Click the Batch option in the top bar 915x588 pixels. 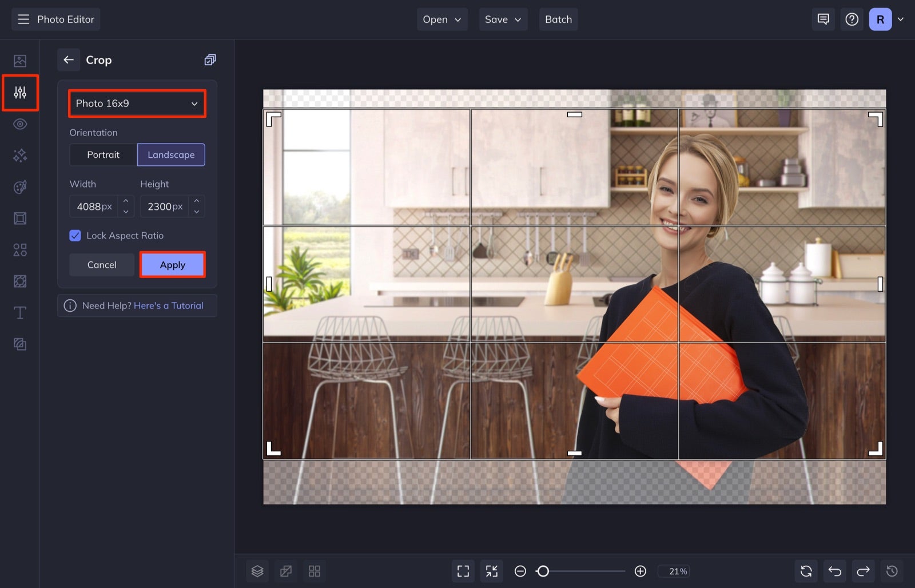click(x=558, y=19)
